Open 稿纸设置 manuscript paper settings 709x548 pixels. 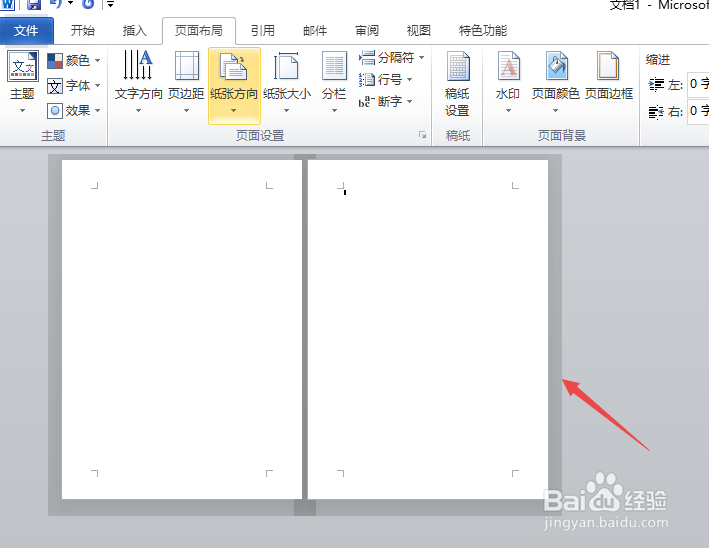coord(458,84)
